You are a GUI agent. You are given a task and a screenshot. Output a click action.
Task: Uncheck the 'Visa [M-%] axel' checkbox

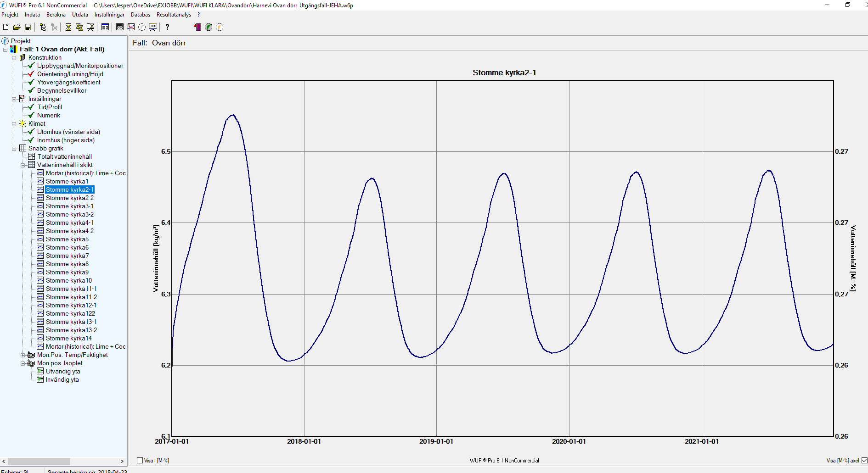(864, 460)
